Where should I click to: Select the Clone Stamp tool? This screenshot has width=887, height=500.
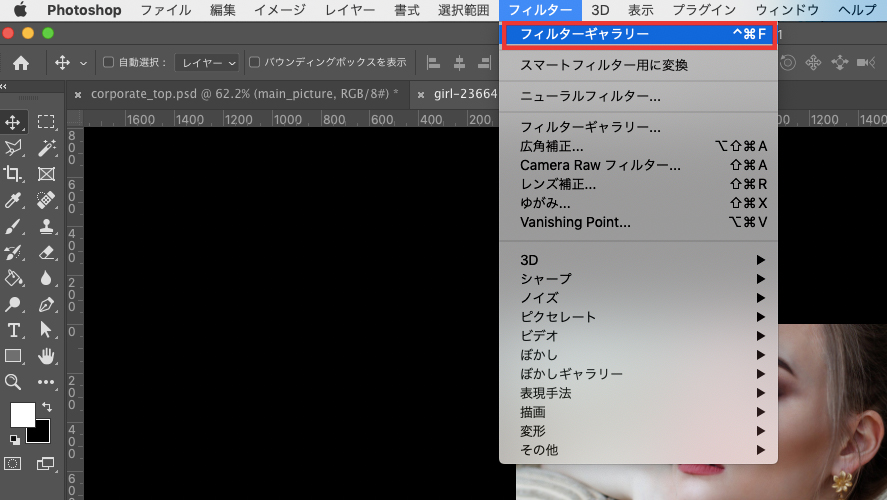point(46,226)
